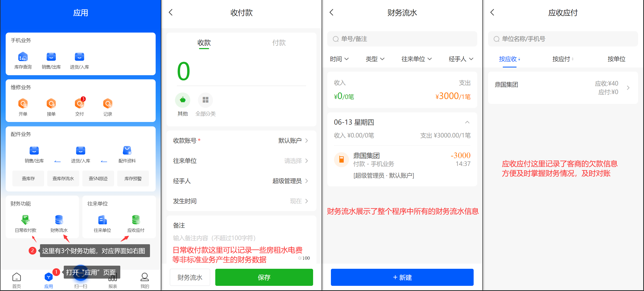This screenshot has height=291, width=644.
Task: Tap 我的 in bottom navigation
Action: point(145,280)
